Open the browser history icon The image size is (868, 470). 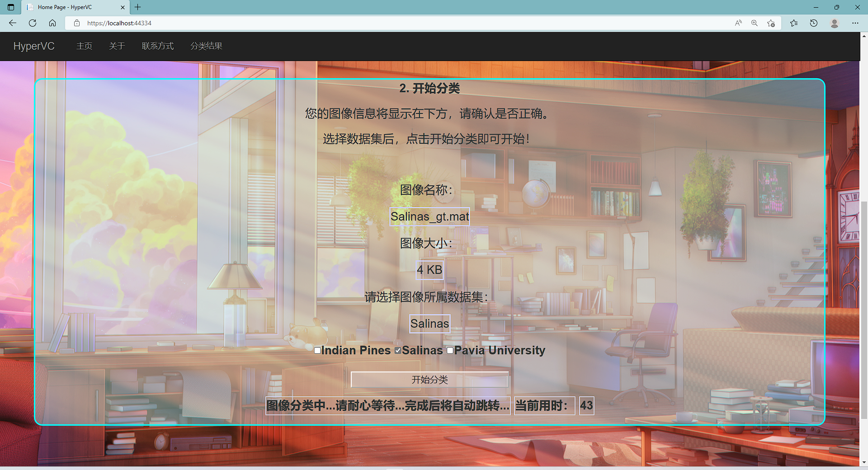coord(814,23)
